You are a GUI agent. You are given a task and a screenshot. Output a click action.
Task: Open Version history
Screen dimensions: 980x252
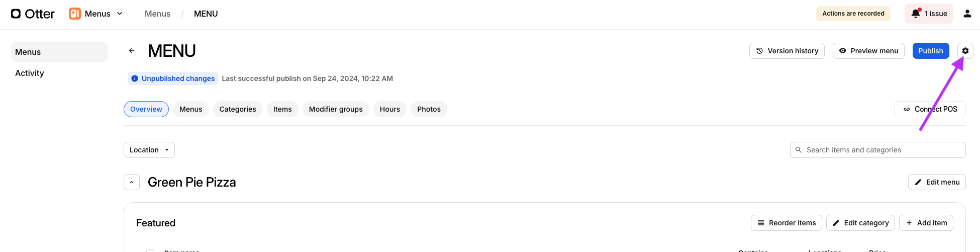(787, 51)
